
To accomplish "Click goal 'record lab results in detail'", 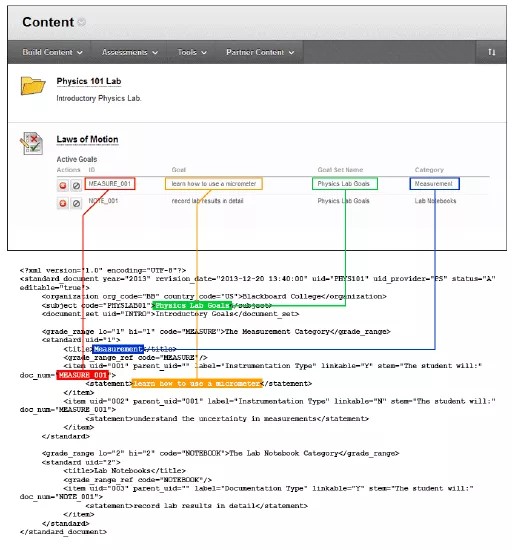I will pos(207,201).
